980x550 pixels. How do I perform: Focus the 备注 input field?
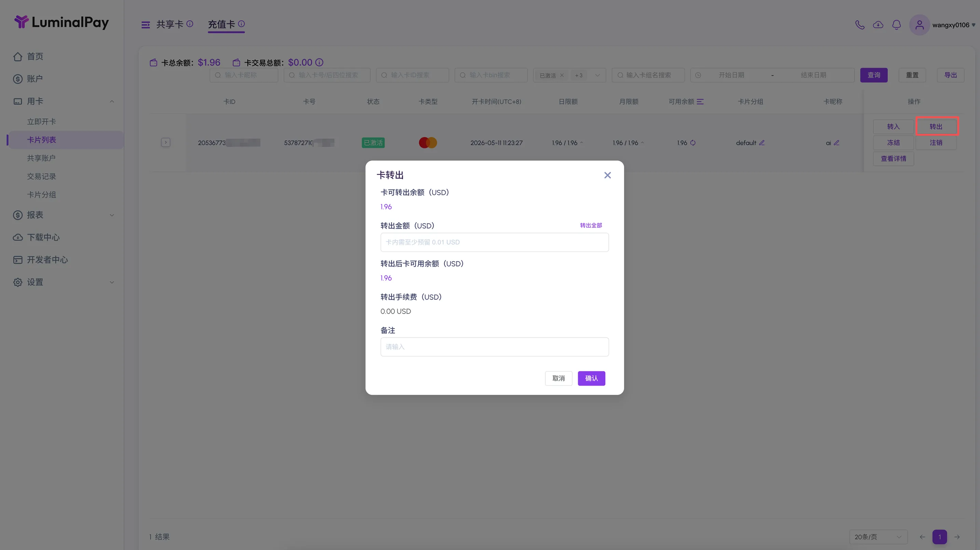coord(494,347)
